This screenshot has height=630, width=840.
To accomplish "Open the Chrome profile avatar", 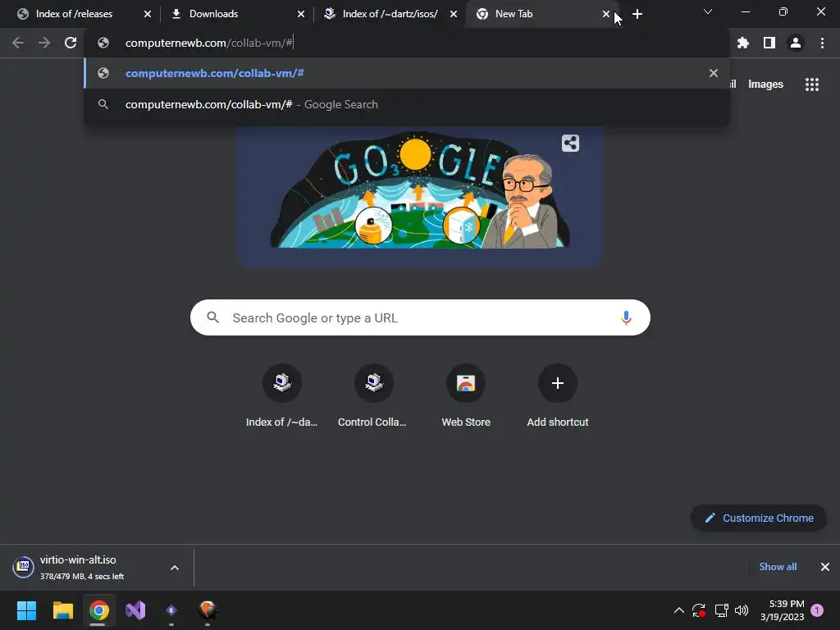I will 796,43.
